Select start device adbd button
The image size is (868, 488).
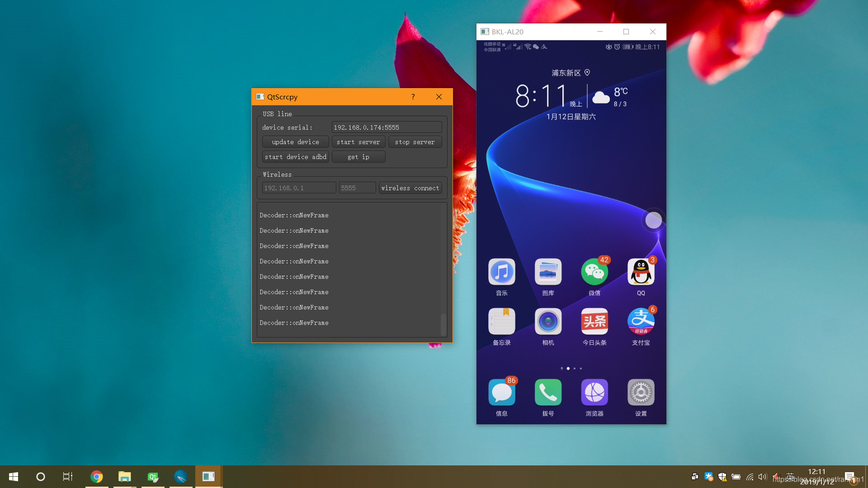click(x=295, y=157)
